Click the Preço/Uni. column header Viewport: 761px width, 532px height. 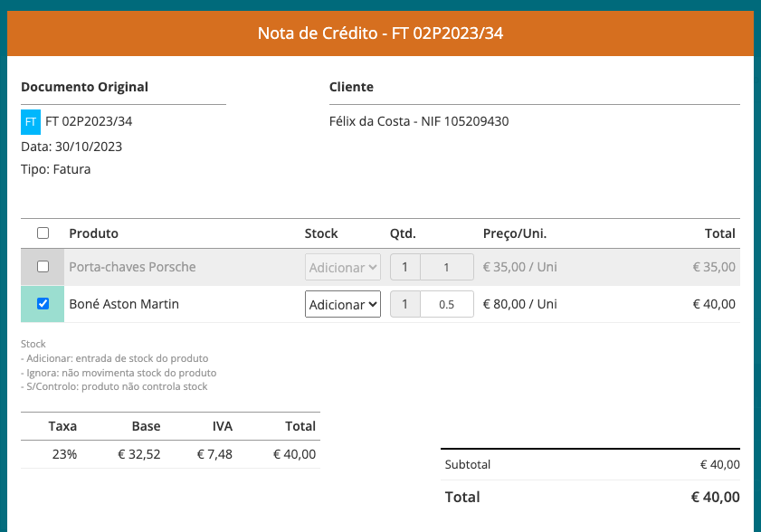515,233
